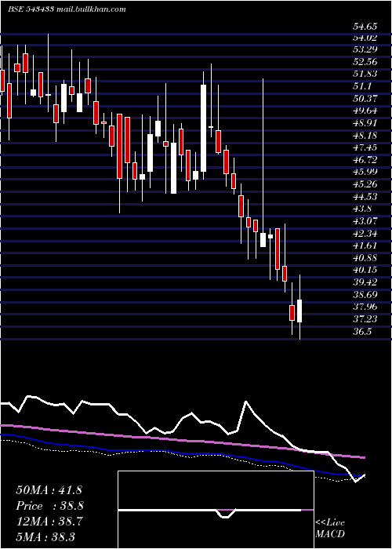Select the 49.64 axis value
The height and width of the screenshot is (549, 392).
(365, 111)
